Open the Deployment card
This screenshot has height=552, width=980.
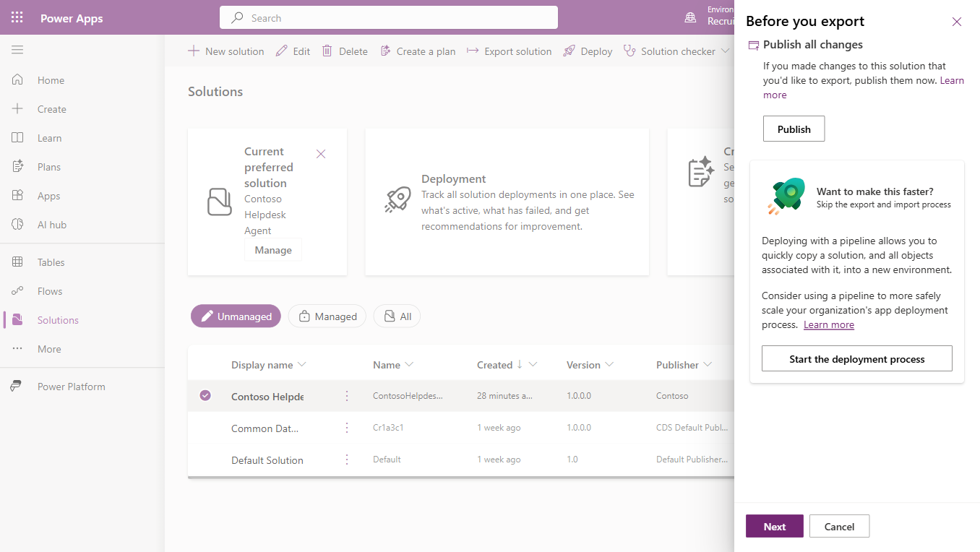507,202
